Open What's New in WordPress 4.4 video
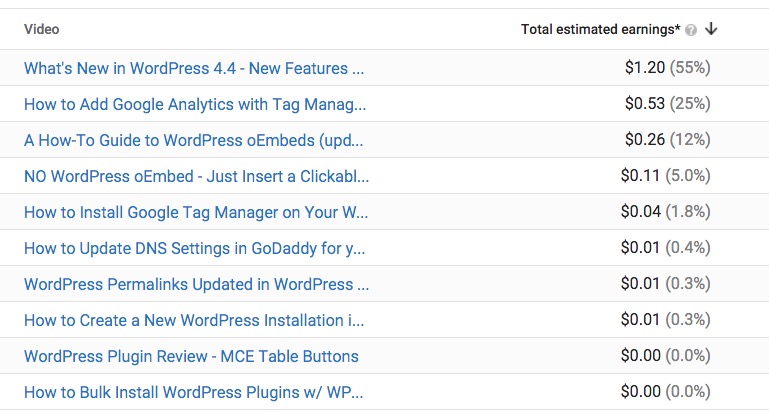Viewport: 769px width, 412px height. [194, 68]
